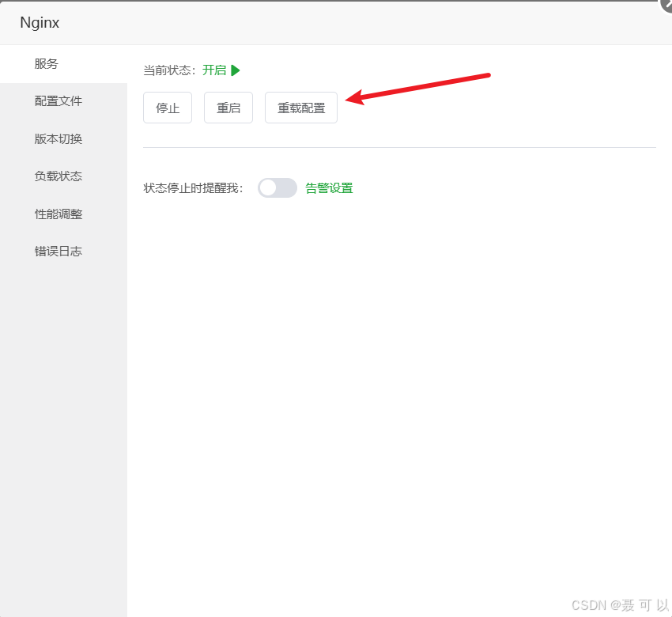The image size is (672, 617).
Task: Click the Nginx title text
Action: [40, 23]
